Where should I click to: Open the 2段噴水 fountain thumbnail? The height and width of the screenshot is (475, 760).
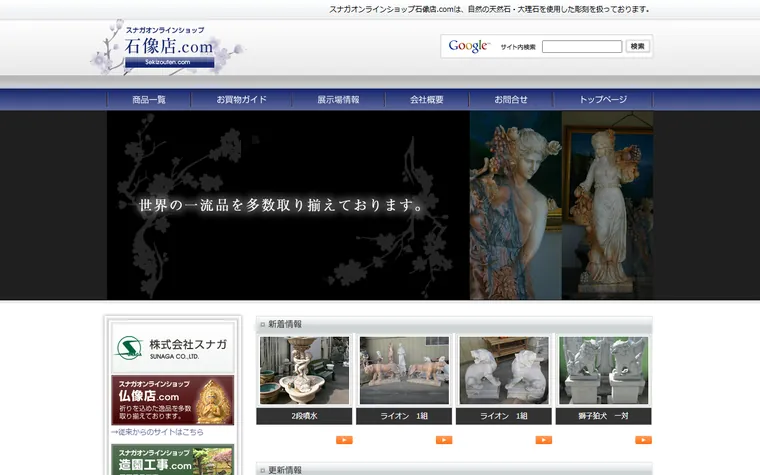[x=304, y=370]
